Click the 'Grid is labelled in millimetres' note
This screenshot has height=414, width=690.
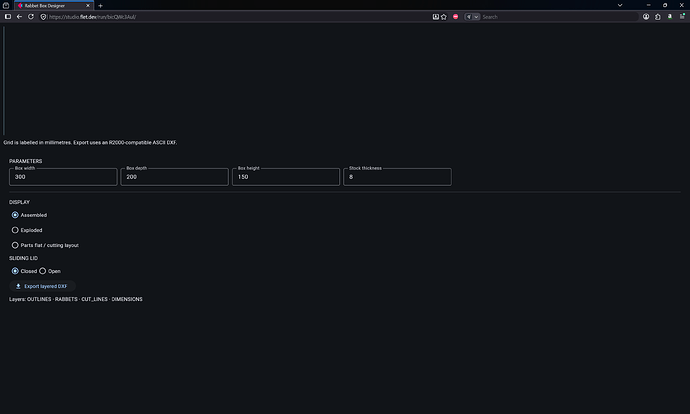coord(90,143)
